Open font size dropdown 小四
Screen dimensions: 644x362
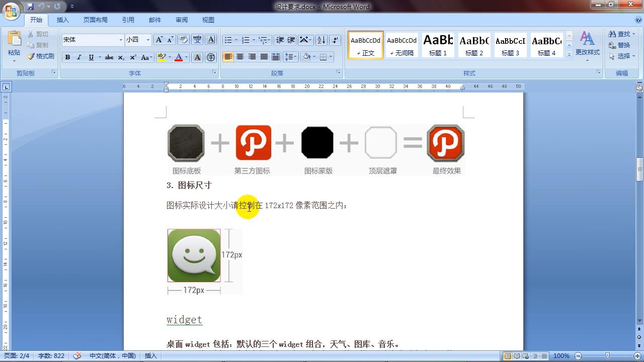[x=148, y=40]
